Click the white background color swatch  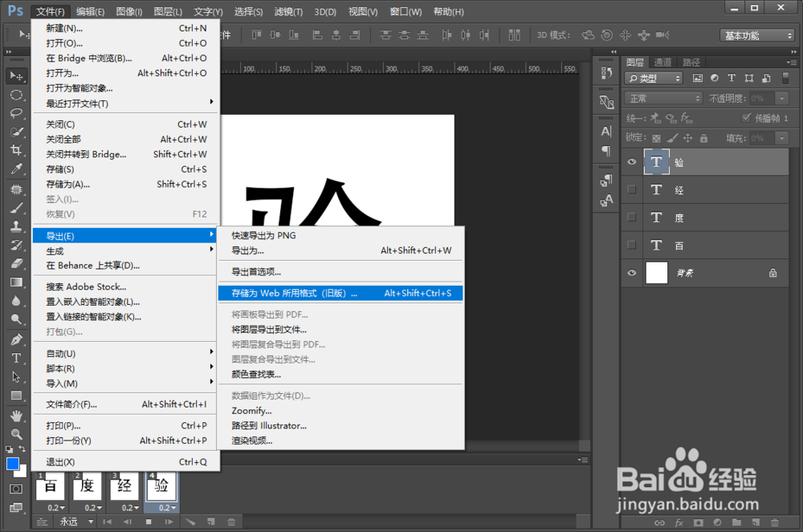pyautogui.click(x=22, y=471)
